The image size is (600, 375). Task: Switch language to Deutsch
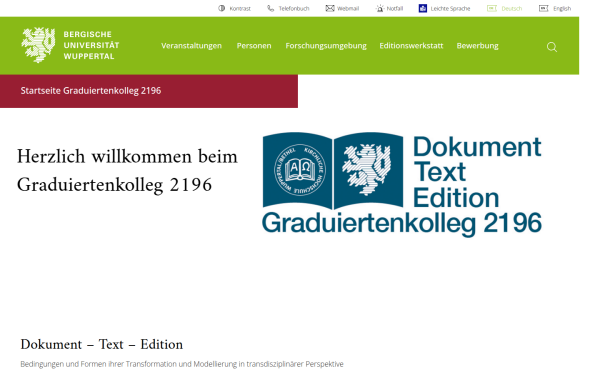click(512, 8)
